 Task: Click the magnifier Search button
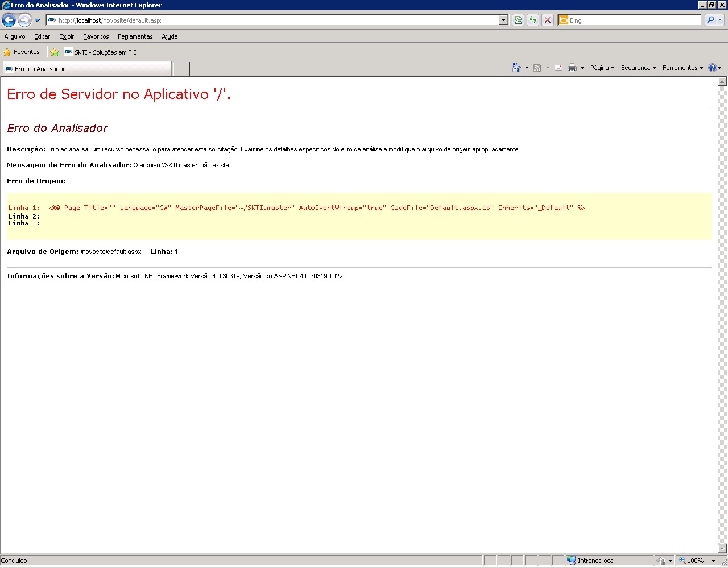(x=710, y=20)
